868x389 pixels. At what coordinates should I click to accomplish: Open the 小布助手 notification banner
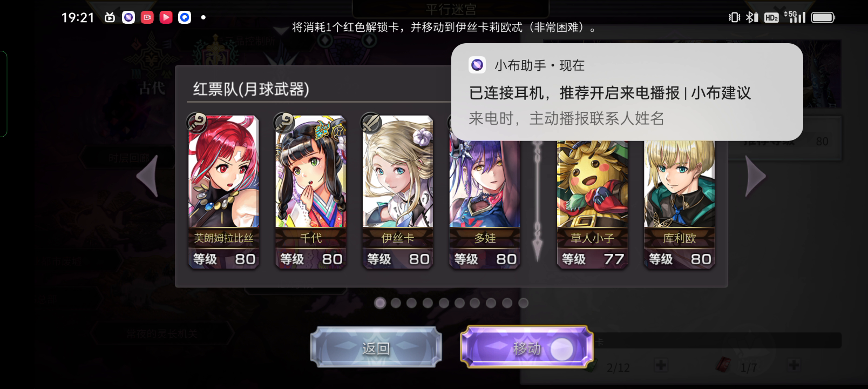point(627,92)
